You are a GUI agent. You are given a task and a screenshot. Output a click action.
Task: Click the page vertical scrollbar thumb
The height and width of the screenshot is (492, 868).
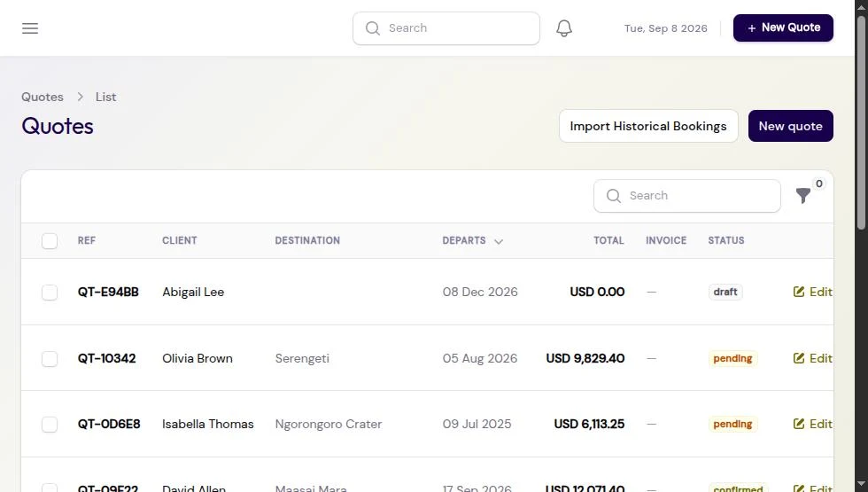coord(861,122)
